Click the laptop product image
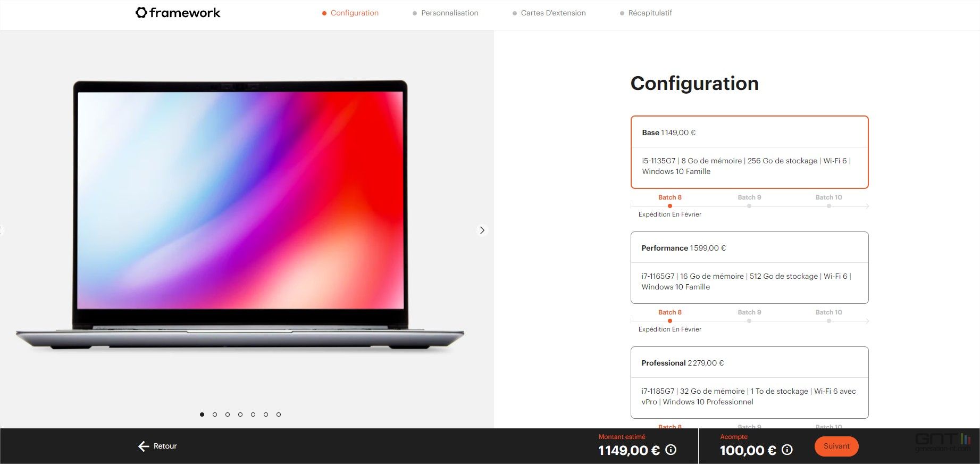This screenshot has width=980, height=464. coord(240,215)
